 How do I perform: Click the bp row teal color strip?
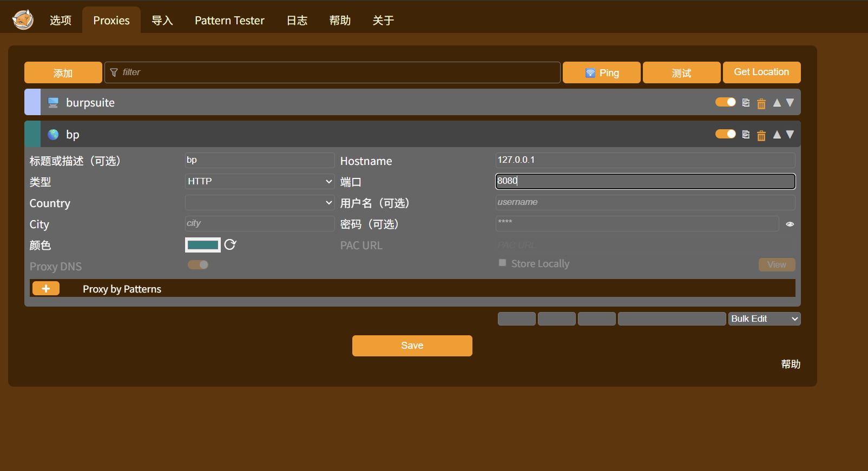coord(32,134)
